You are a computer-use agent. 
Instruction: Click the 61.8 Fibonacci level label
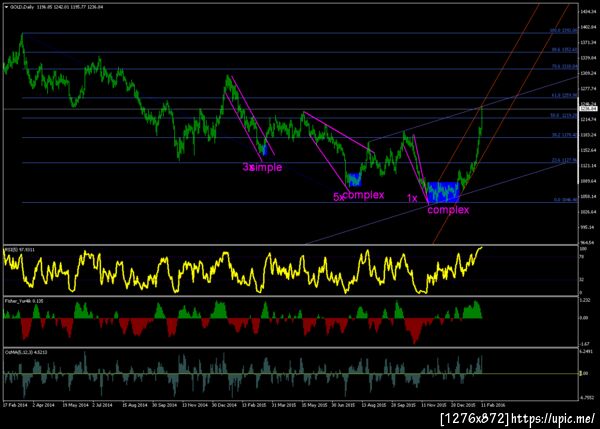click(x=564, y=95)
